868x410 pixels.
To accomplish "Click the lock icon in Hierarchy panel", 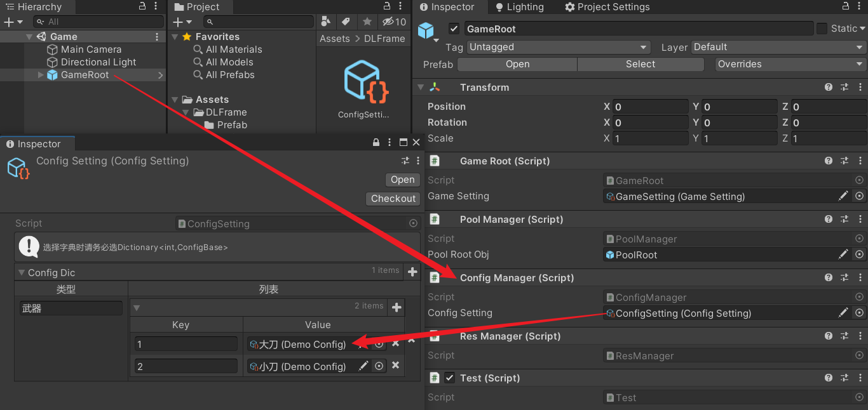I will tap(142, 6).
